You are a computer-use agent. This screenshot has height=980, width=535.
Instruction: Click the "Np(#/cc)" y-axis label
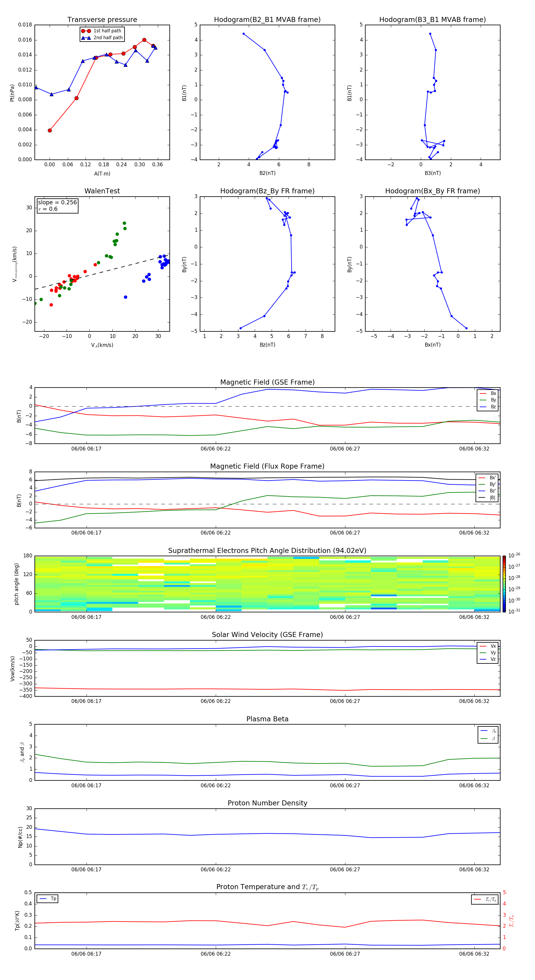pos(20,837)
